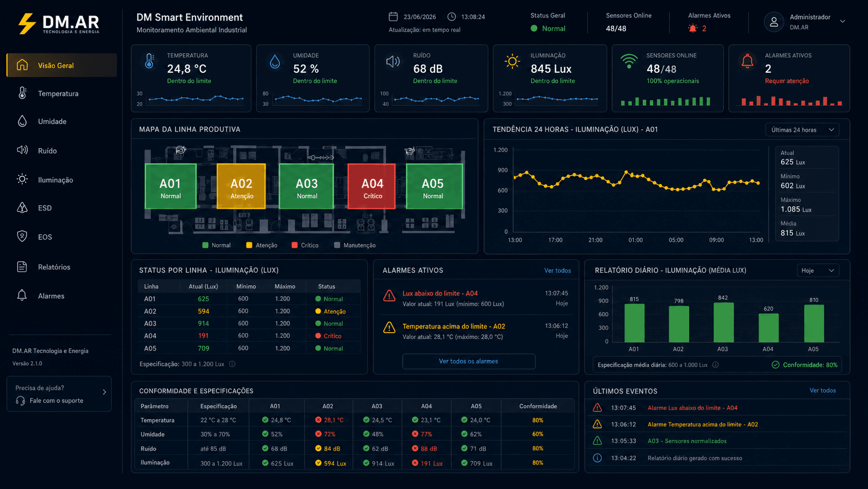Click the droplet icon on the Umidade card
The width and height of the screenshot is (868, 489).
[275, 62]
